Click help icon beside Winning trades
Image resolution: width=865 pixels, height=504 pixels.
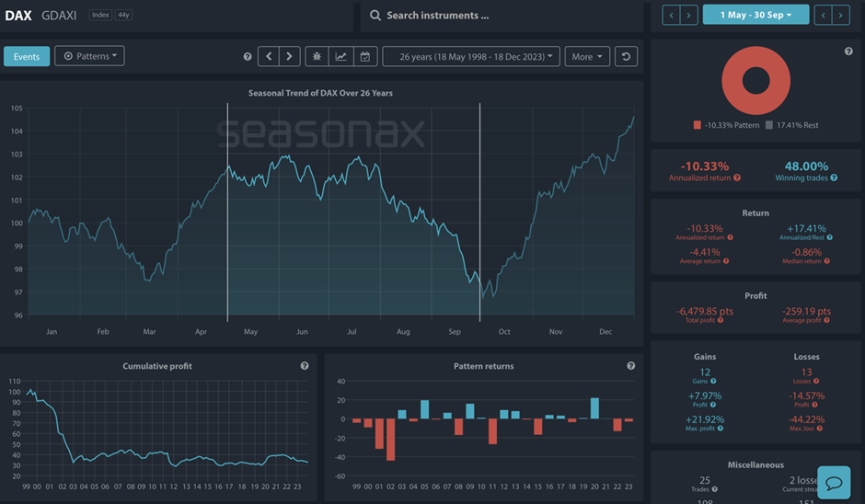834,178
